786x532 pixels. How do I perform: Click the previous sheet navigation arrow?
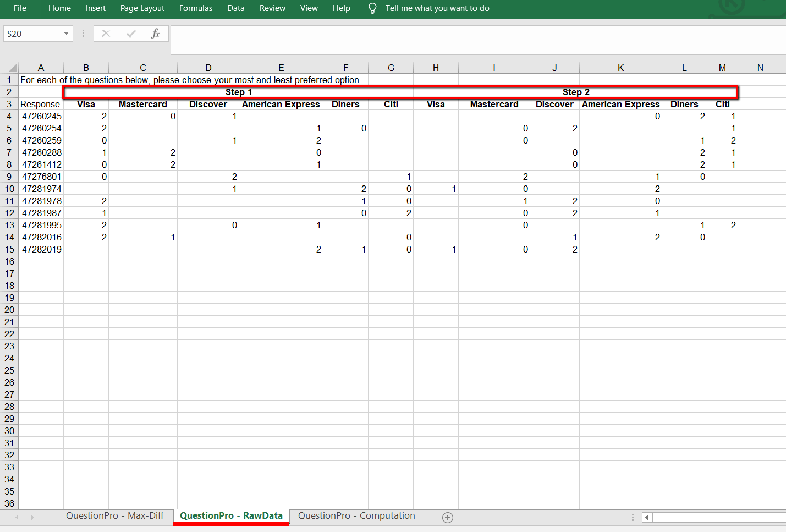point(17,517)
